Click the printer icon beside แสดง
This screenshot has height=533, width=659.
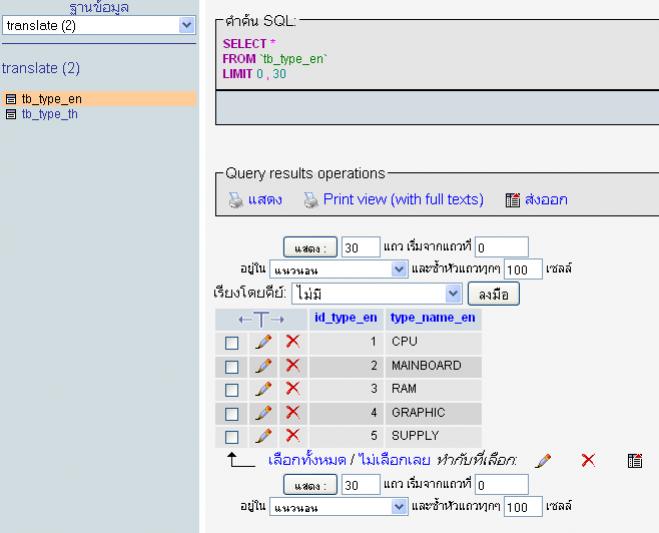point(236,200)
